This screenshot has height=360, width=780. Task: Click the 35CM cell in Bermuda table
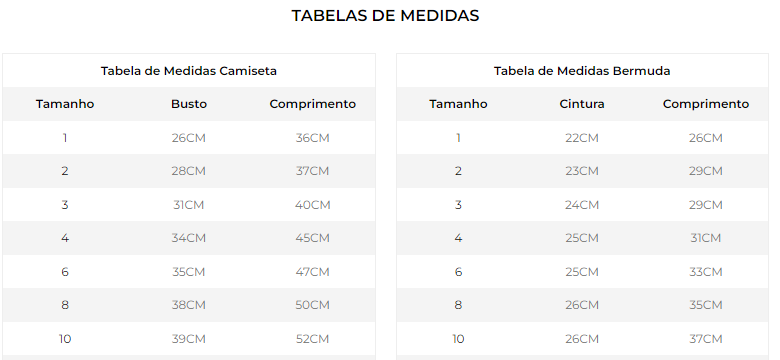705,305
